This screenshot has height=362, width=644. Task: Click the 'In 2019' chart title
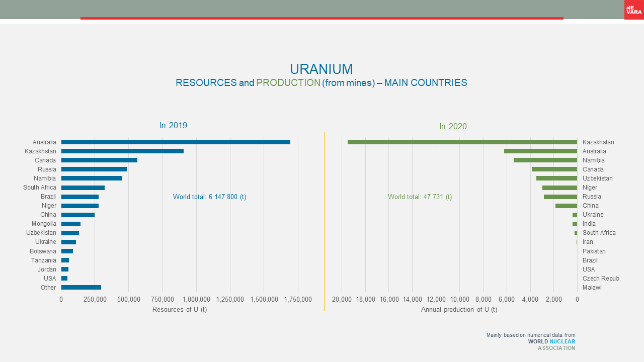(x=173, y=126)
